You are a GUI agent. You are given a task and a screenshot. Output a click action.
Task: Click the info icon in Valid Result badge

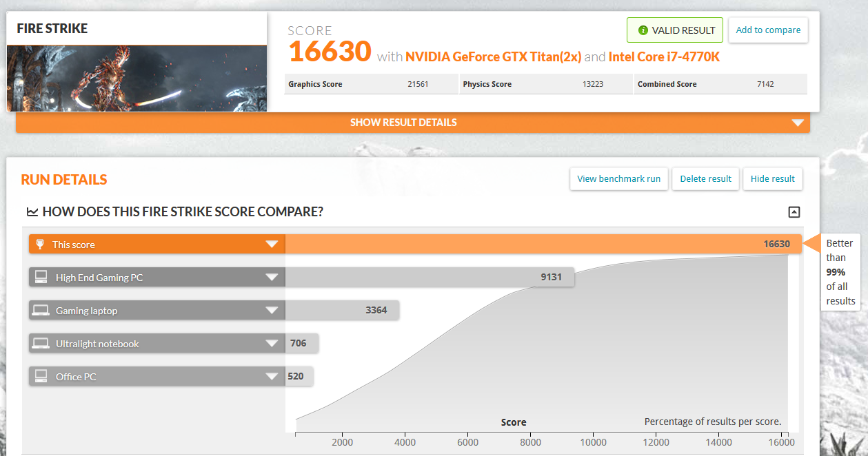[x=643, y=30]
